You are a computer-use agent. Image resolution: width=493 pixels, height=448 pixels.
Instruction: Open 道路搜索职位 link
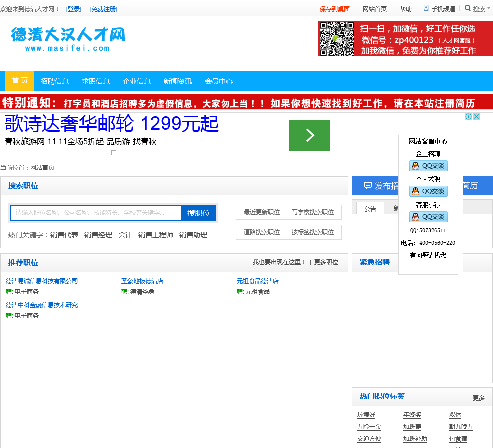click(x=262, y=232)
